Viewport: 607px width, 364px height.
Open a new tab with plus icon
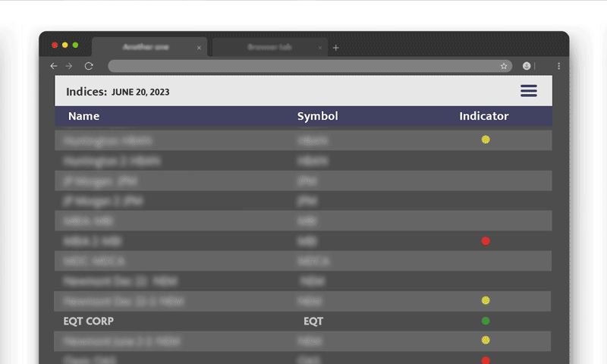tap(336, 48)
